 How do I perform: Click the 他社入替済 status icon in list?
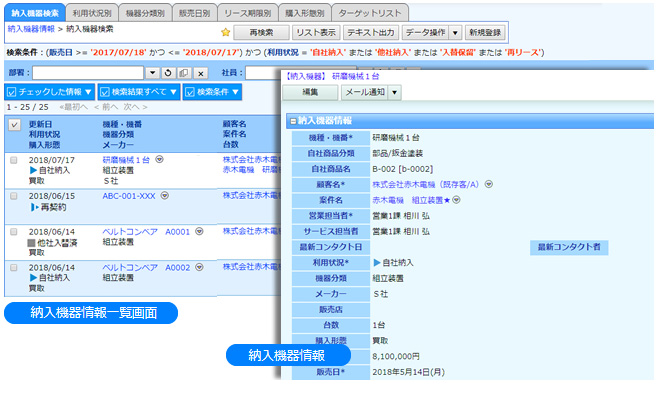(x=31, y=243)
